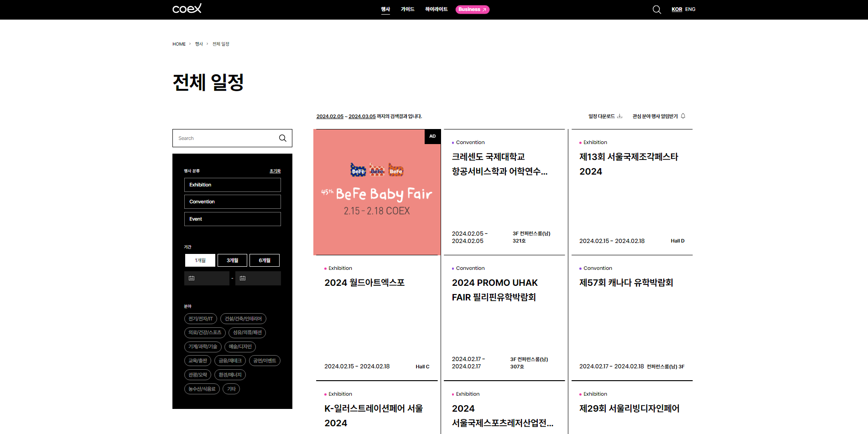Click the 행사 breadcrumb link

(x=199, y=44)
